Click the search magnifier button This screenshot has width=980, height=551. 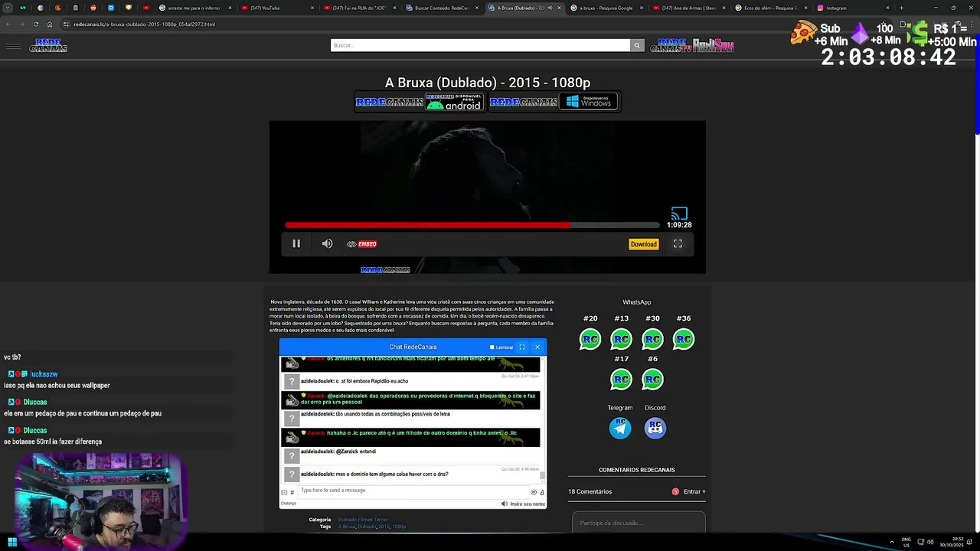637,45
